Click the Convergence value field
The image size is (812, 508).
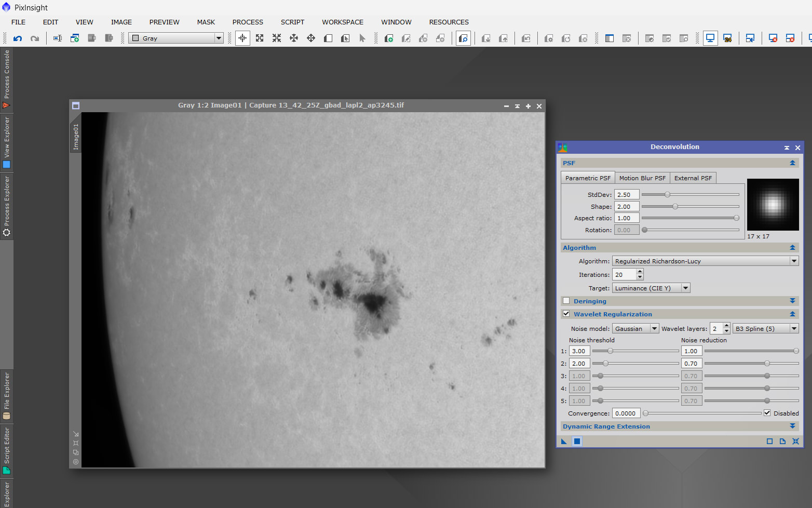pyautogui.click(x=626, y=413)
